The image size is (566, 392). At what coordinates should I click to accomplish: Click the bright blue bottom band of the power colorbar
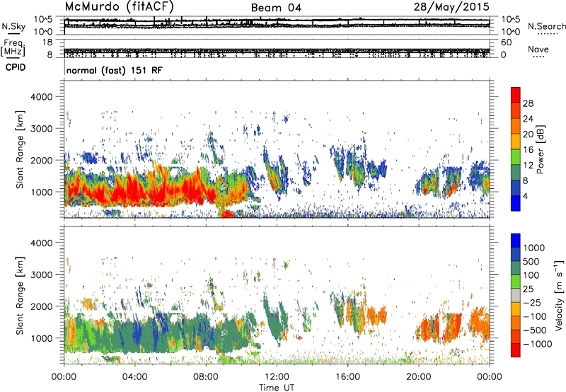click(x=516, y=203)
